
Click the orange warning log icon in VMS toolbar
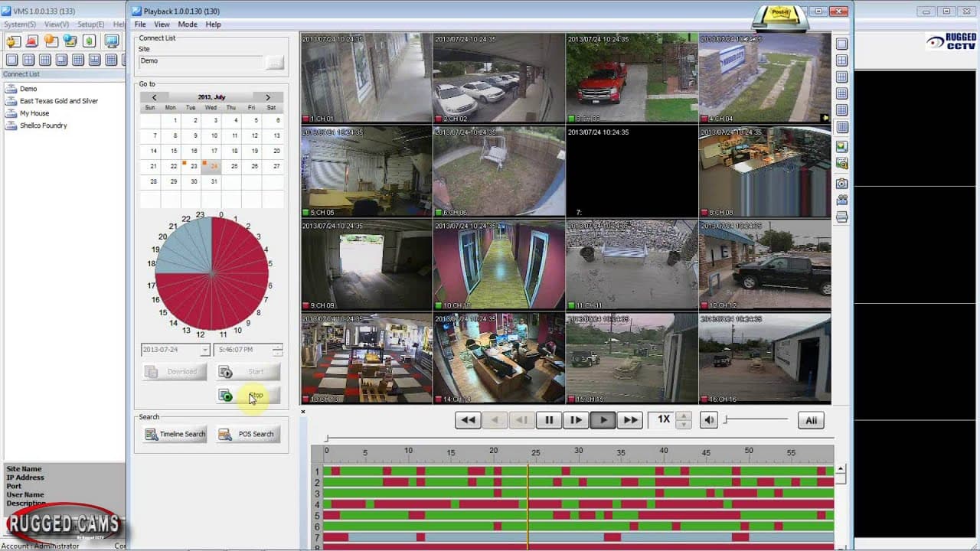[x=51, y=41]
